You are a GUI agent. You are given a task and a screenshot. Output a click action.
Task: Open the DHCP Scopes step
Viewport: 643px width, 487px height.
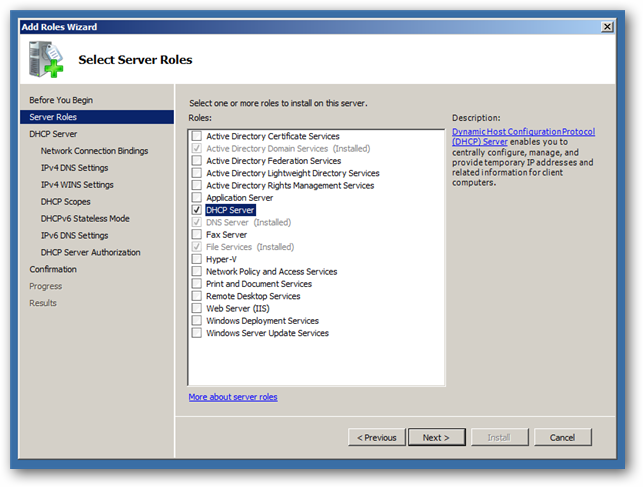65,202
